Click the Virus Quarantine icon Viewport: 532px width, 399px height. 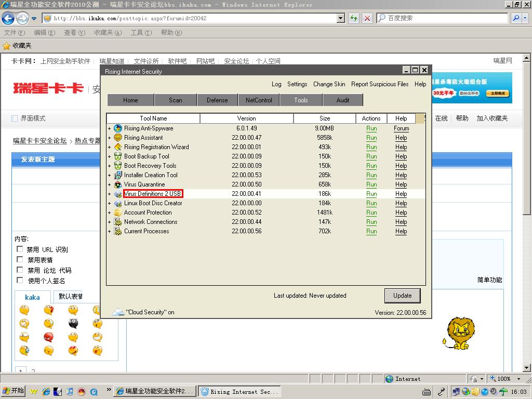[118, 184]
